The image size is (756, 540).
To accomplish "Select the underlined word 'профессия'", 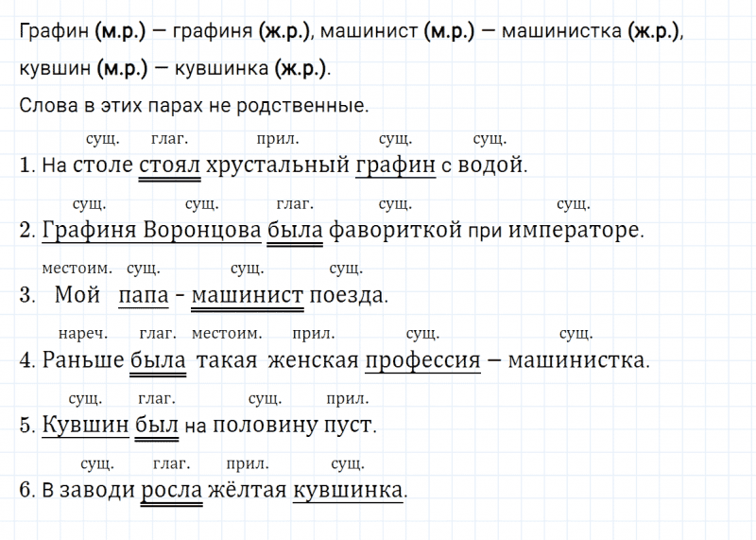I will (x=422, y=360).
